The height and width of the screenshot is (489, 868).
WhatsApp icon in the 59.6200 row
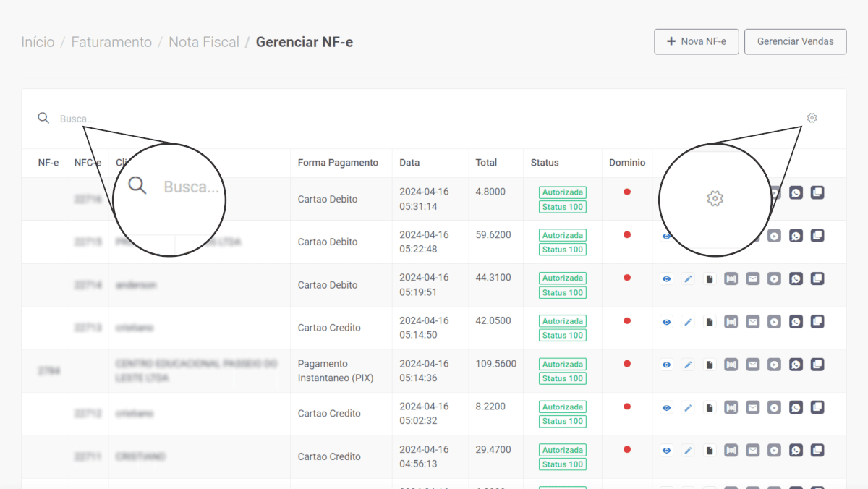pos(796,235)
